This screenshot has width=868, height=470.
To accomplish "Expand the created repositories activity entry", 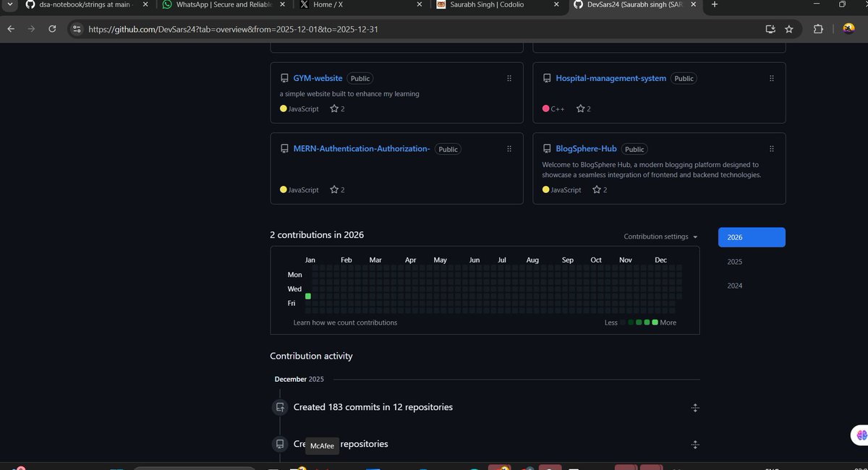I will coord(695,445).
